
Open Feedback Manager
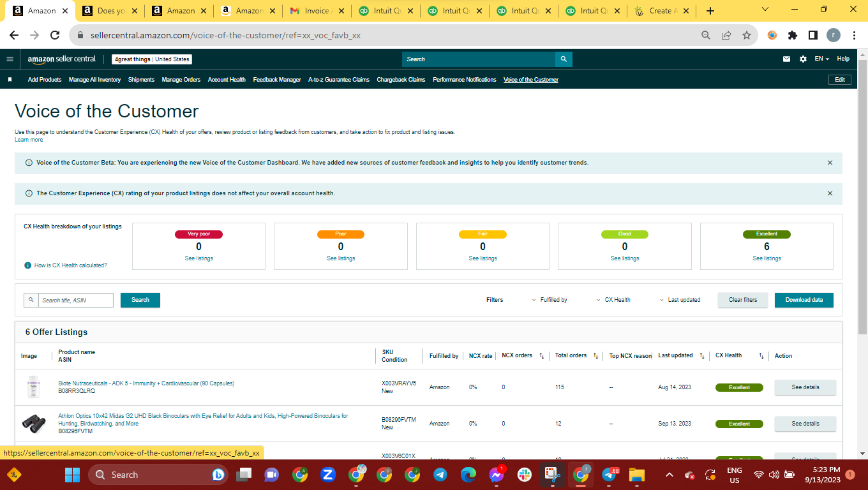point(277,80)
